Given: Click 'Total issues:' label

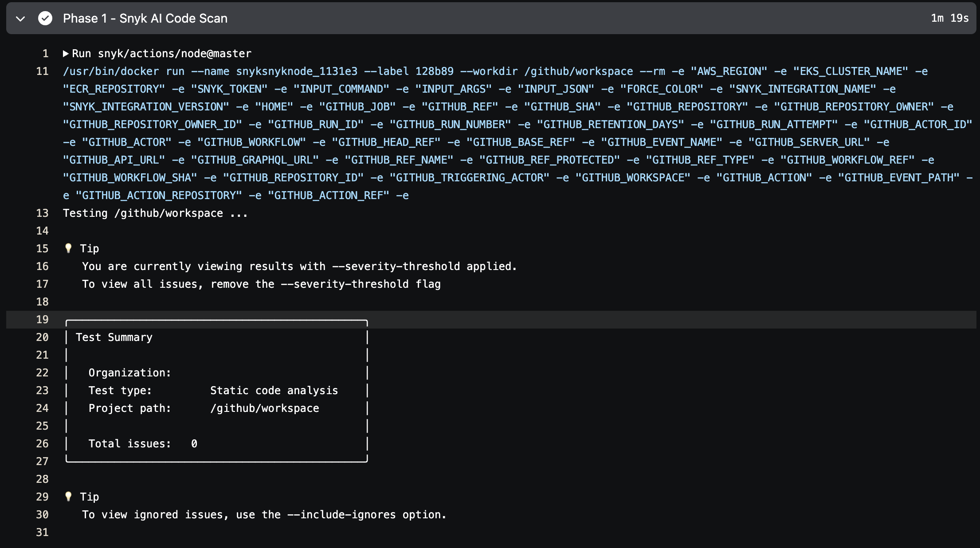Looking at the screenshot, I should [129, 444].
